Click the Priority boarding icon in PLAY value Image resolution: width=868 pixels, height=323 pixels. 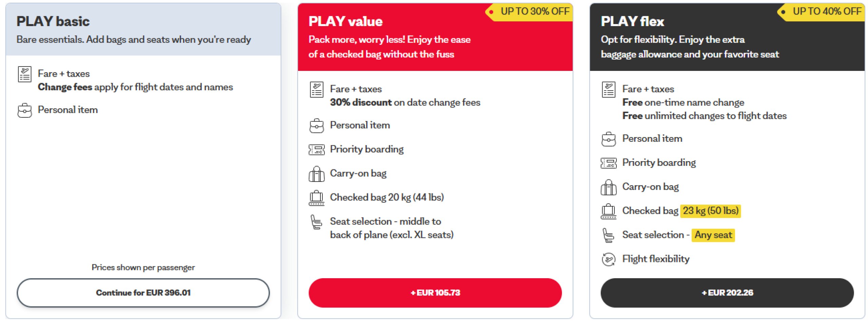[316, 150]
